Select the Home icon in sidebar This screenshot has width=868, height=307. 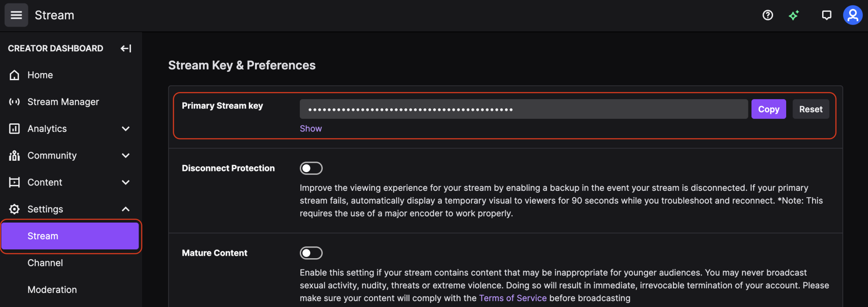14,75
